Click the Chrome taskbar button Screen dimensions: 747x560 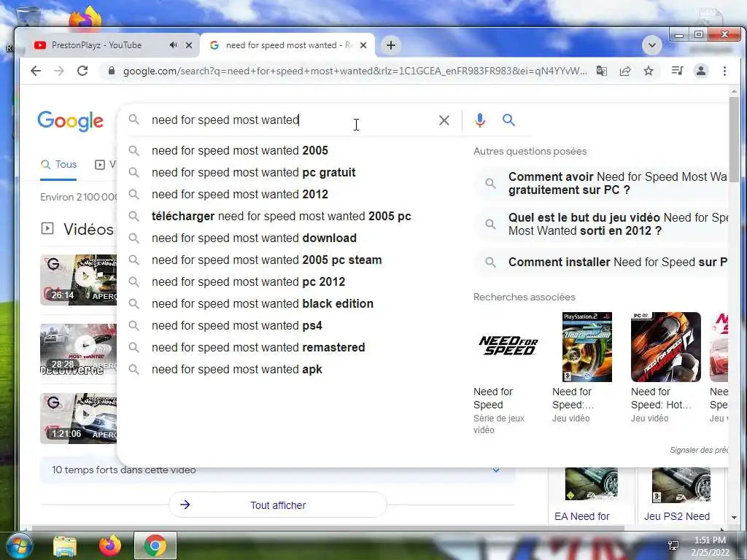(x=155, y=545)
